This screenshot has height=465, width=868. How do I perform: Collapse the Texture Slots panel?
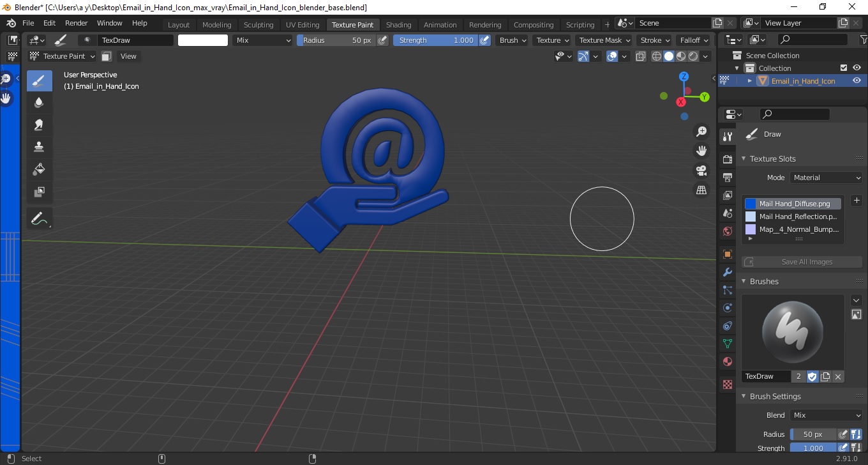tap(772, 158)
